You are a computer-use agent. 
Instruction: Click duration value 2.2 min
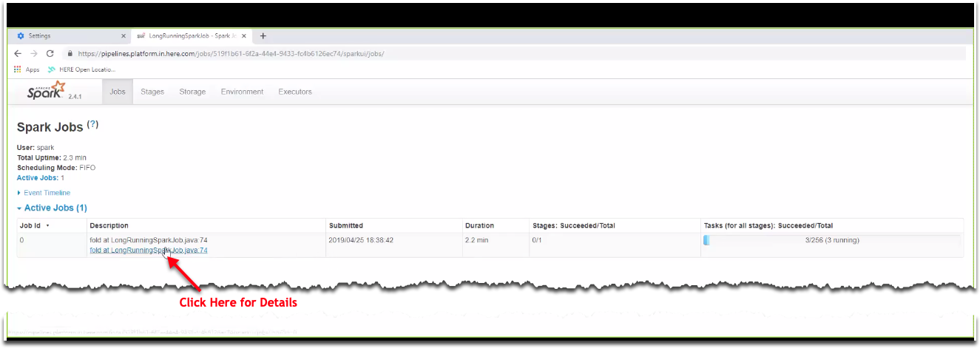(x=477, y=240)
